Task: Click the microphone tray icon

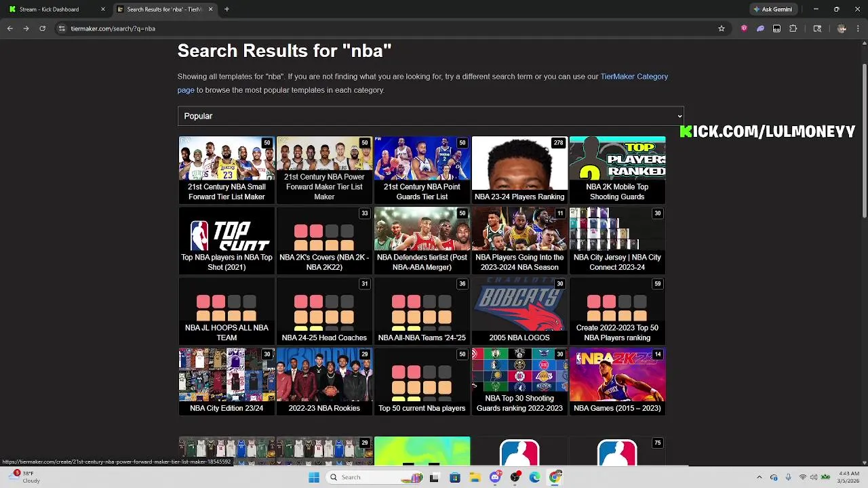Action: click(788, 477)
